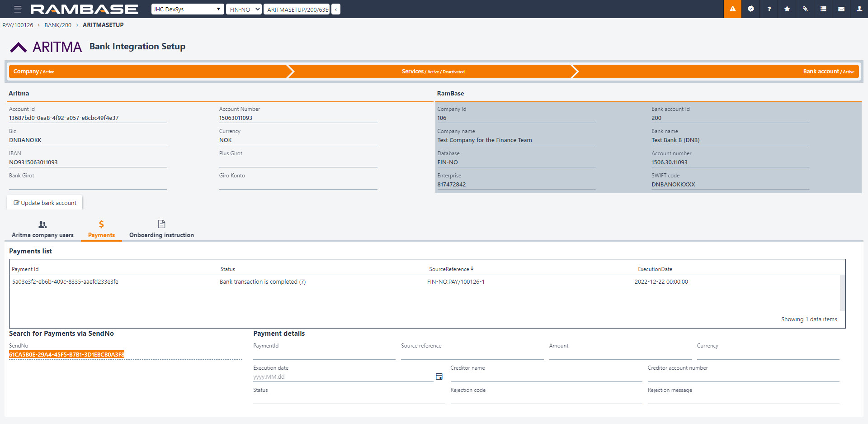Viewport: 868px width, 424px height.
Task: Click Account Number value 15063011093
Action: 236,118
